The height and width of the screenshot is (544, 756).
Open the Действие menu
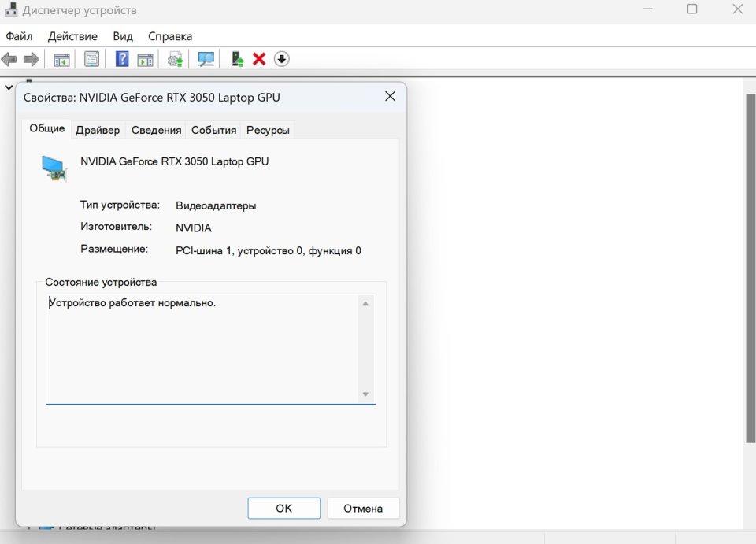click(x=72, y=36)
